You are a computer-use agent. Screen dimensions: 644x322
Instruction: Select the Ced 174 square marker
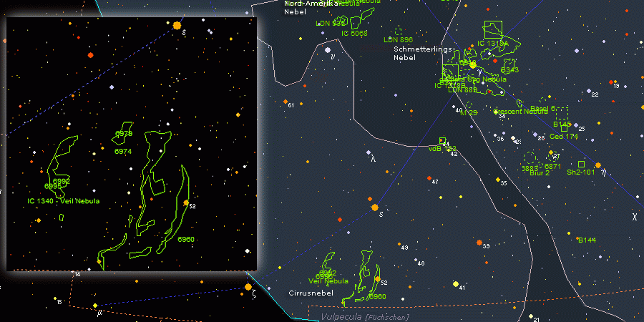point(563,128)
